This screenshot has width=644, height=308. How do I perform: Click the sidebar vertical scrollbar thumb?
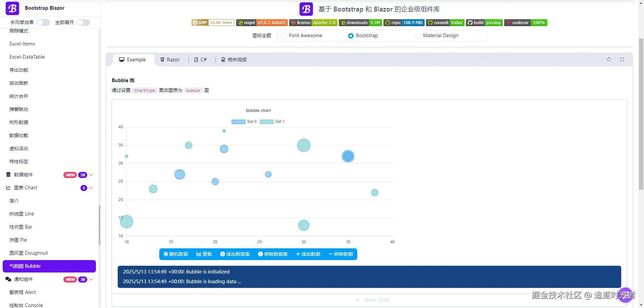point(99,225)
